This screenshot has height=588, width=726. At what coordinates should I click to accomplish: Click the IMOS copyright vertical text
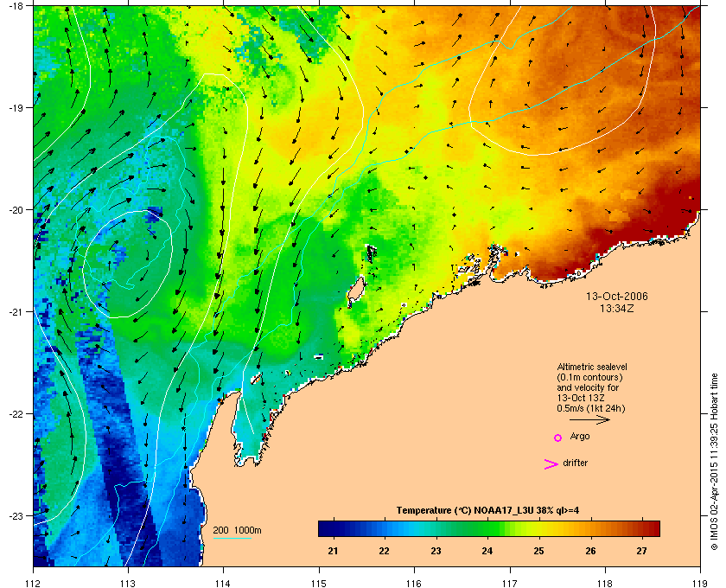pyautogui.click(x=714, y=462)
